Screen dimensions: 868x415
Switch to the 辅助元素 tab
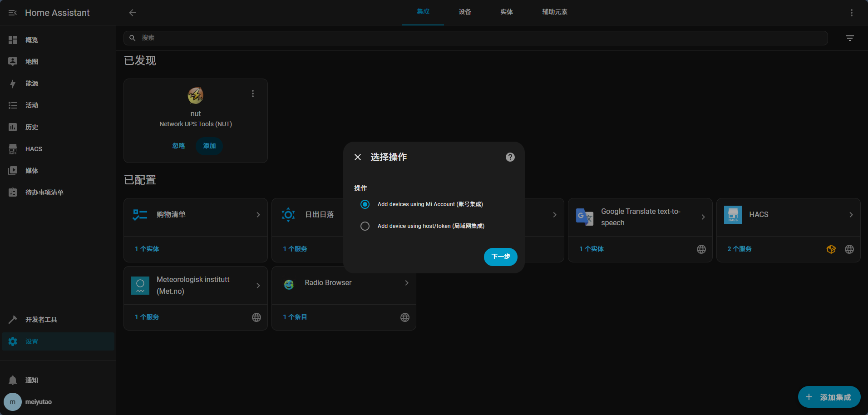pos(554,12)
